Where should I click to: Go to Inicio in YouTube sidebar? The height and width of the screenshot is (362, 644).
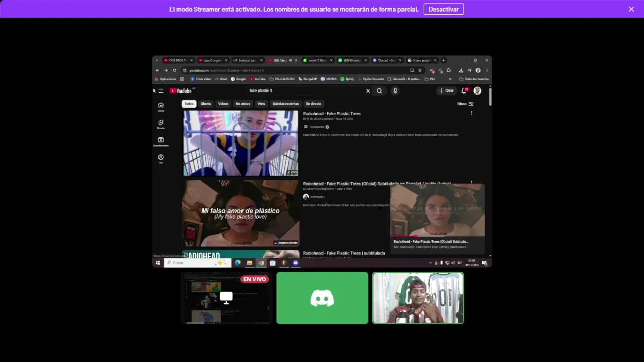[161, 107]
